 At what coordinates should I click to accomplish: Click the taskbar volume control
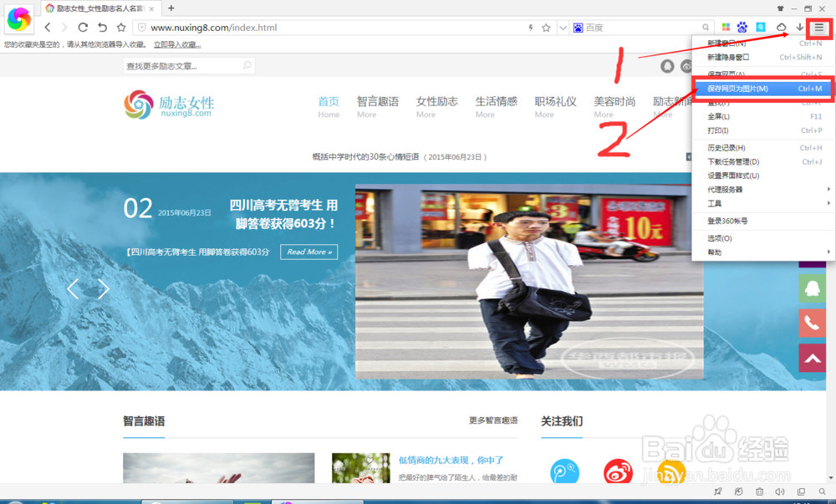point(779,492)
